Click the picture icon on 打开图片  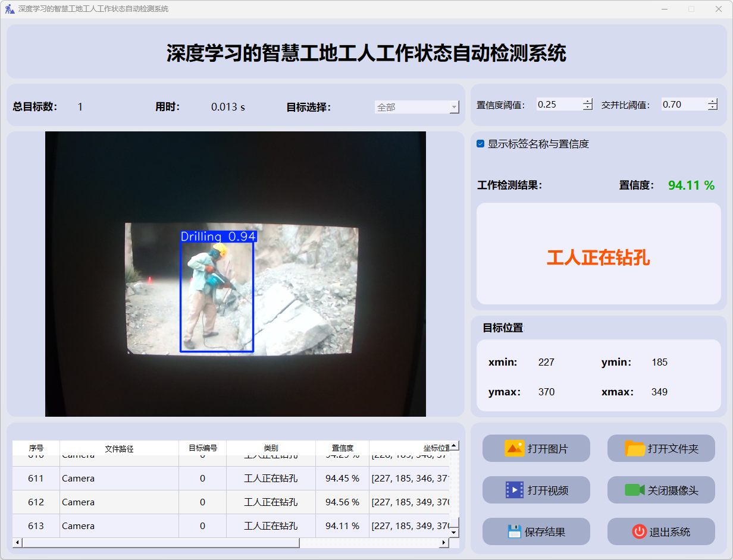[514, 448]
